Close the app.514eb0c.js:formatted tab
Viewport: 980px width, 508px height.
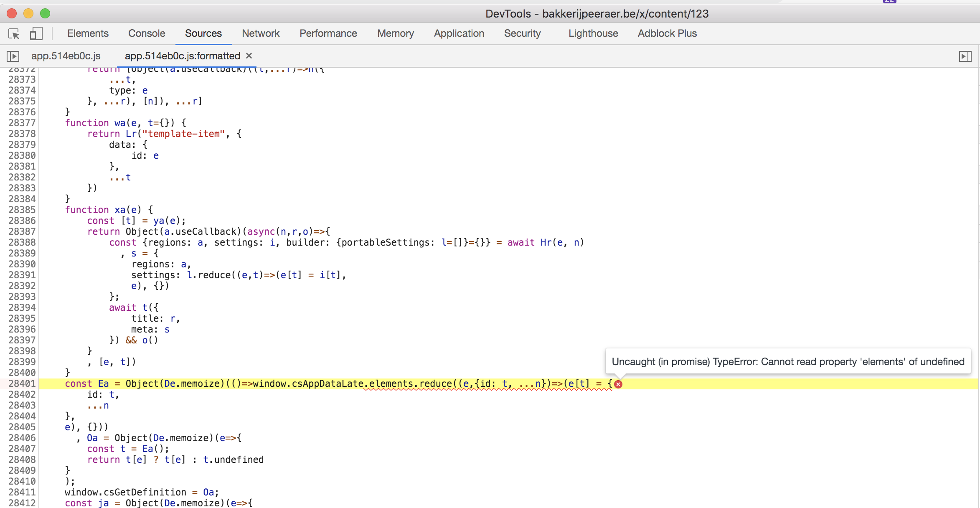coord(249,56)
